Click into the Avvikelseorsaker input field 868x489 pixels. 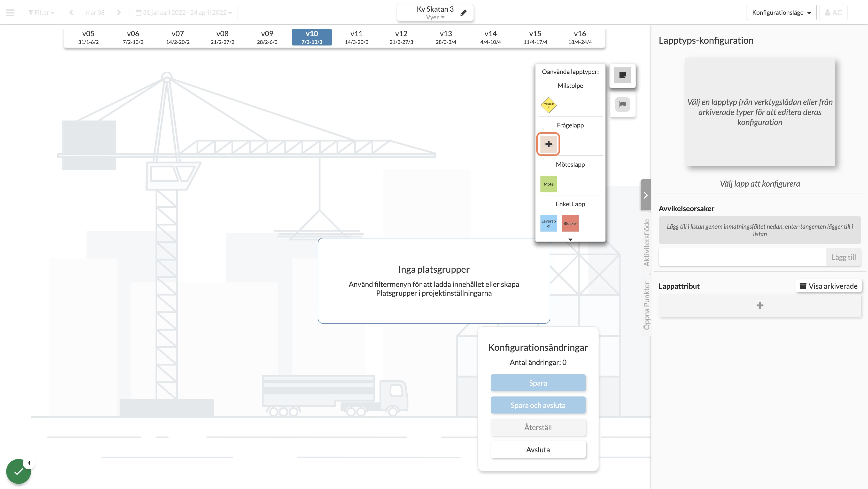coord(742,257)
